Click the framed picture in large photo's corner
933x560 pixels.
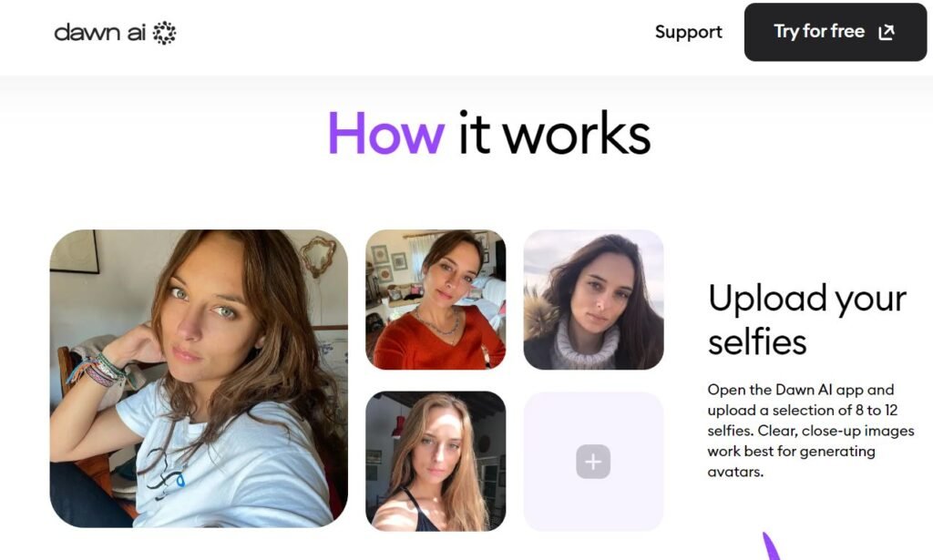point(75,251)
